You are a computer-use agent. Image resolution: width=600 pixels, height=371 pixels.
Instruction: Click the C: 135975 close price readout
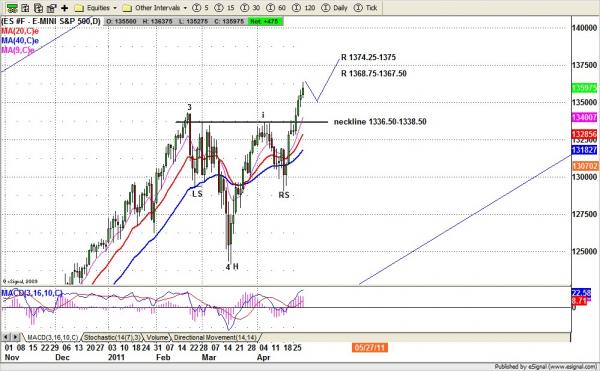tap(229, 21)
